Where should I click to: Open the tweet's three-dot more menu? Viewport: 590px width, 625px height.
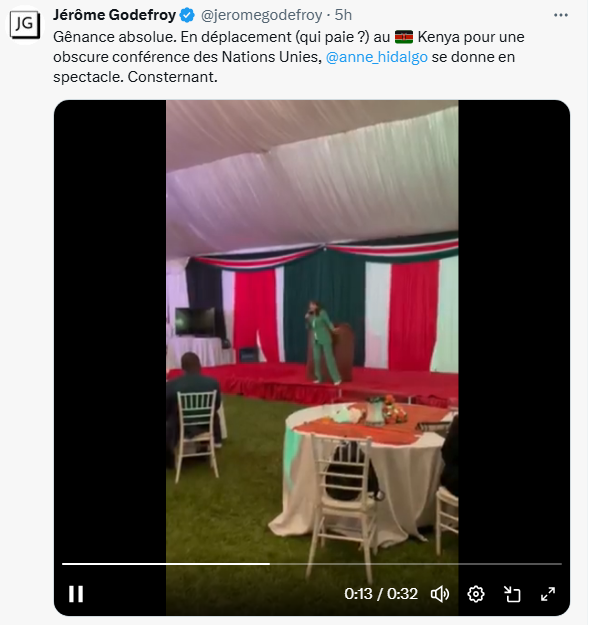(x=561, y=15)
